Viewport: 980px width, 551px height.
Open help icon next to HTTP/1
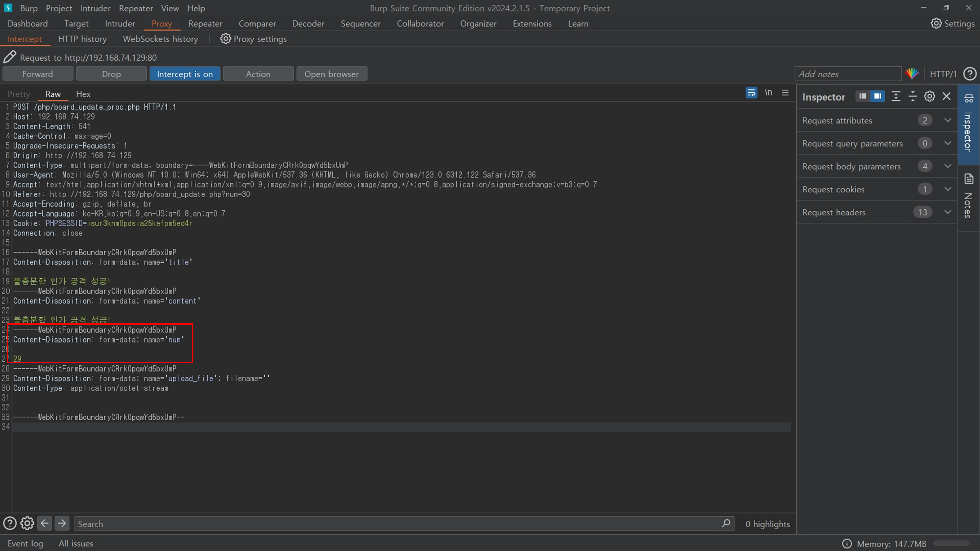click(970, 74)
